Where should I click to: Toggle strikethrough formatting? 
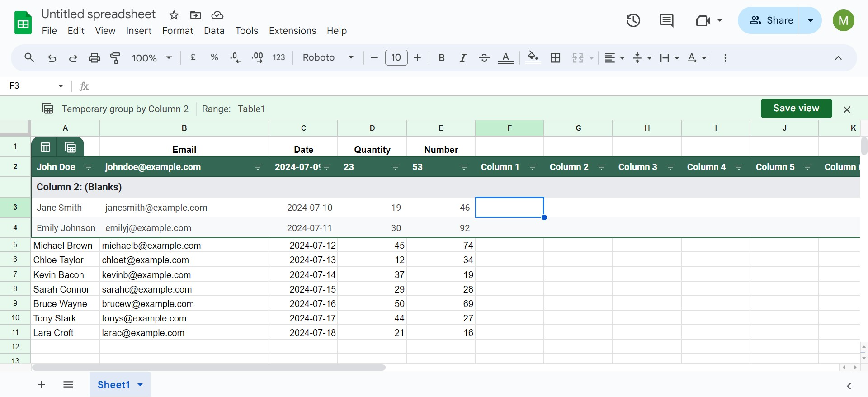click(484, 58)
